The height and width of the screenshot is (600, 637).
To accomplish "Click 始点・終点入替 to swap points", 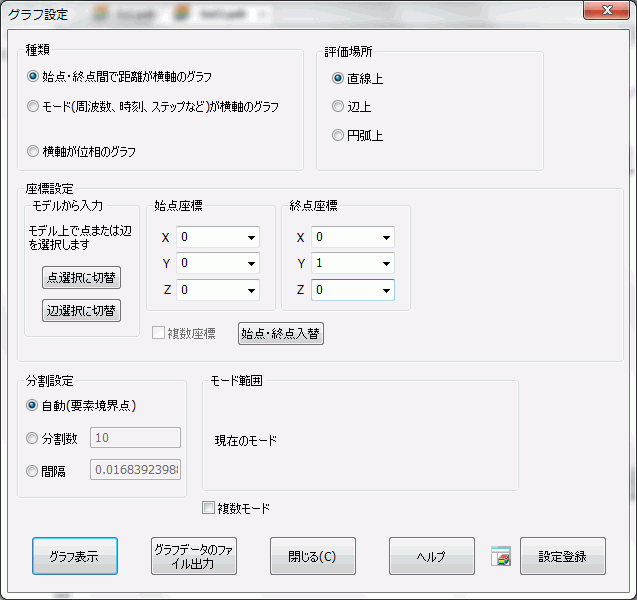I will [x=280, y=334].
